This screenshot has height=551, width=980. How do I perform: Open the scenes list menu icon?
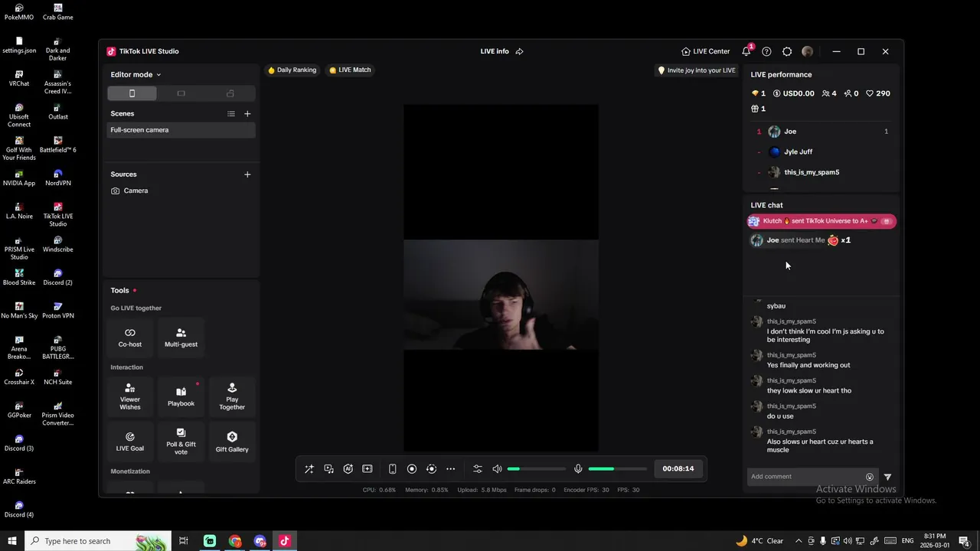pos(231,114)
